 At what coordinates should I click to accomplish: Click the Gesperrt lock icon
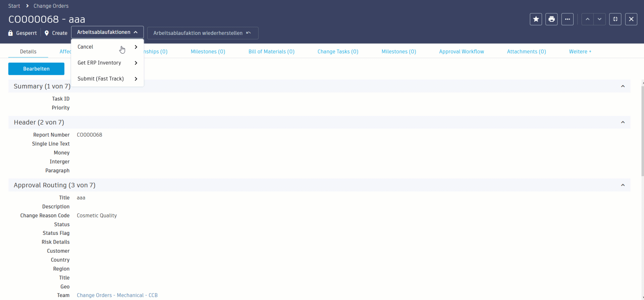[10, 33]
